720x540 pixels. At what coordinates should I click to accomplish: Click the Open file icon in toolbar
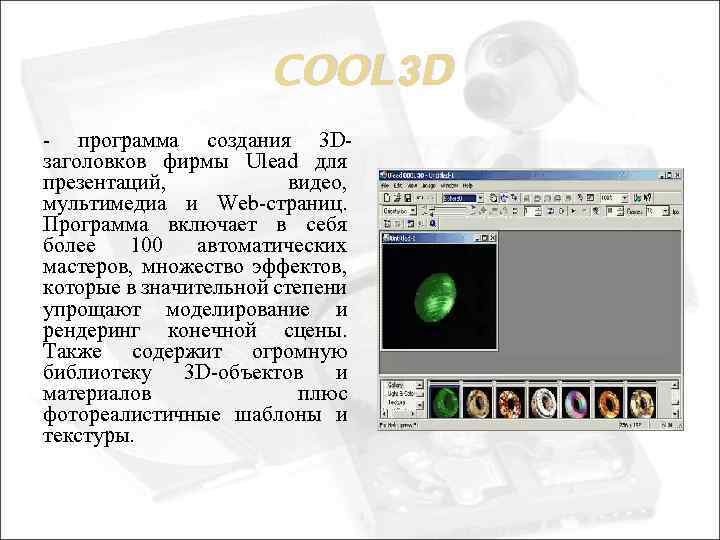tap(398, 198)
